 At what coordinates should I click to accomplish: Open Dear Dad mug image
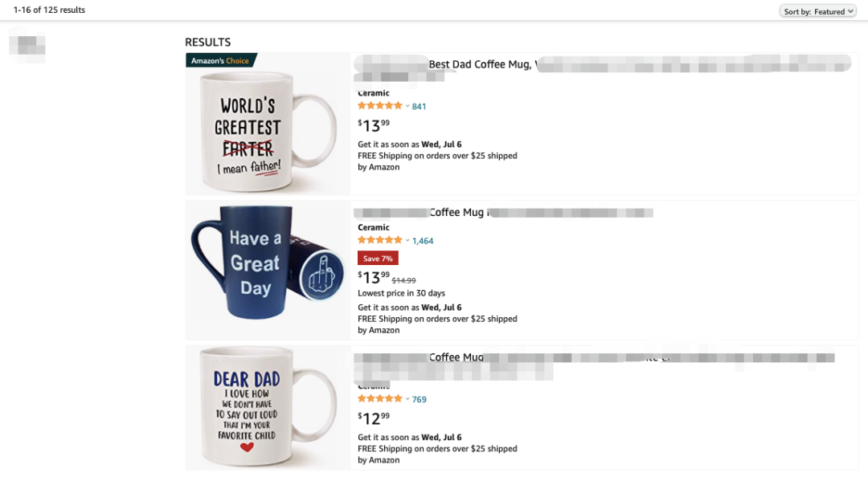click(x=268, y=408)
